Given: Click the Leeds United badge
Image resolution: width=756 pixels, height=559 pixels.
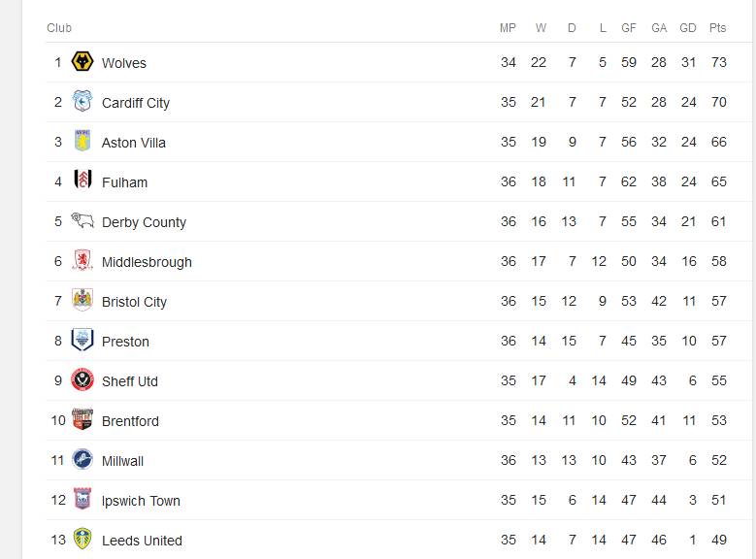Looking at the screenshot, I should coord(82,540).
